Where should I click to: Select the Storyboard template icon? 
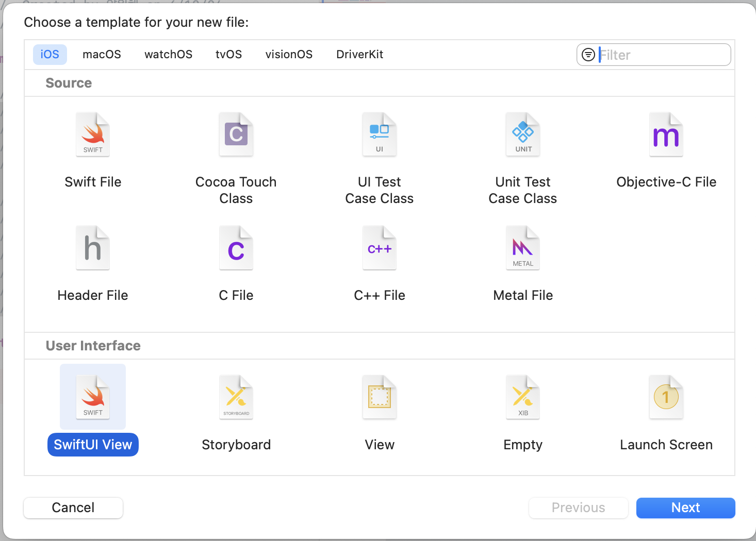point(236,397)
